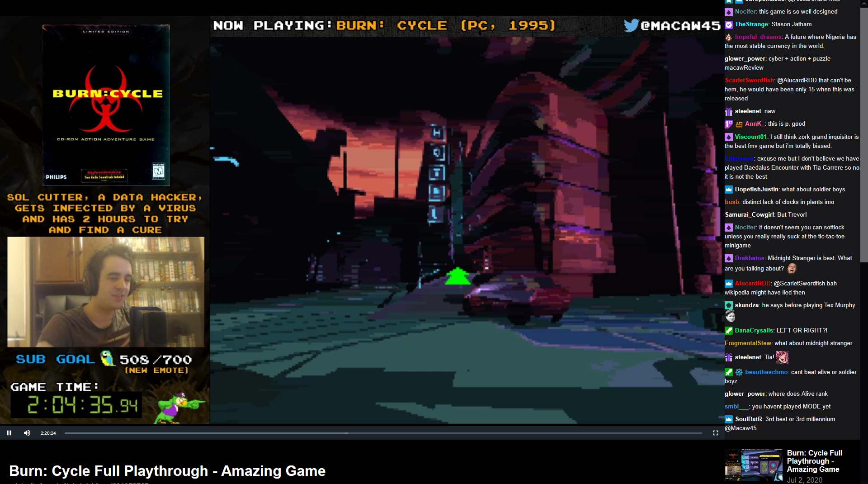Click the message 'this is p. good'
Screen dimensions: 868x484
point(786,124)
